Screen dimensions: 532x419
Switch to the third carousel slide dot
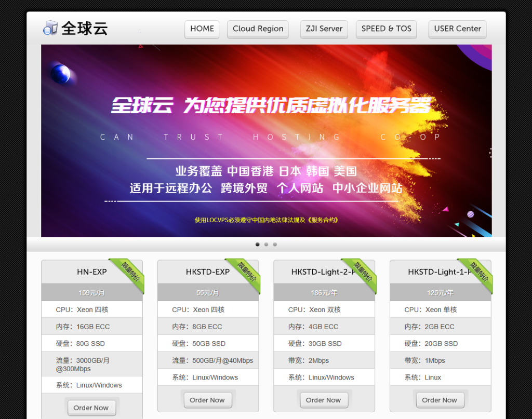(x=275, y=244)
